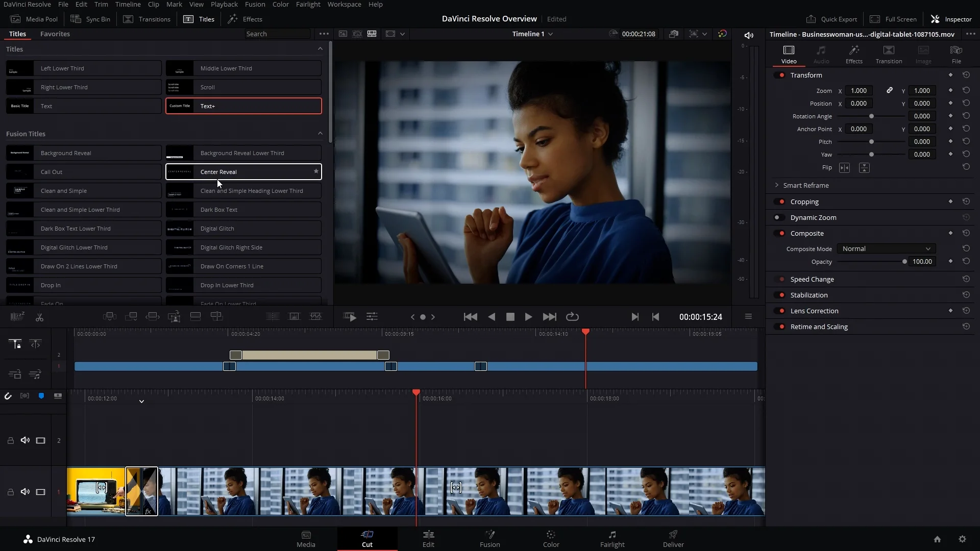
Task: Expand the Smart Reframe section
Action: 777,185
